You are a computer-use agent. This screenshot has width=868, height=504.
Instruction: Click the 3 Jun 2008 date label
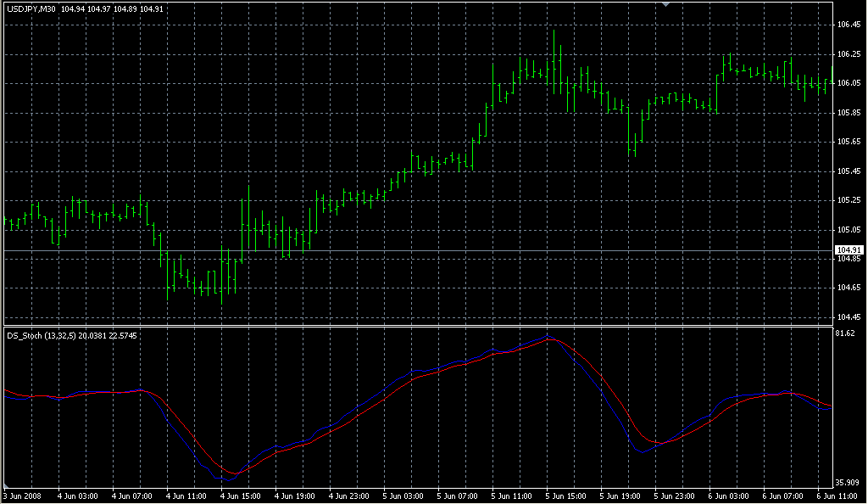coord(22,496)
